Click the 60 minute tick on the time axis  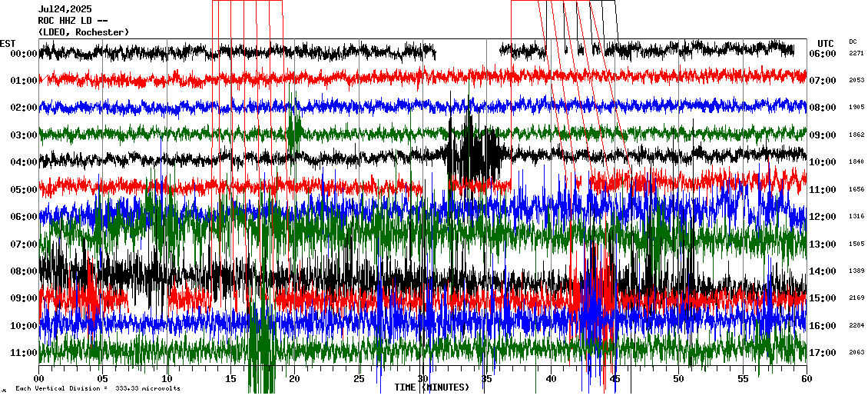tap(807, 379)
